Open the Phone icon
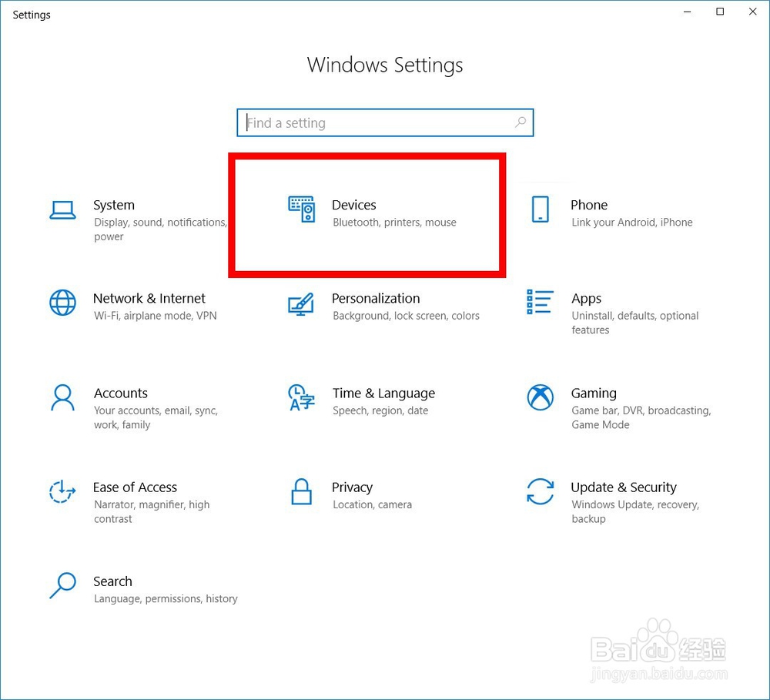770x700 pixels. (x=541, y=209)
